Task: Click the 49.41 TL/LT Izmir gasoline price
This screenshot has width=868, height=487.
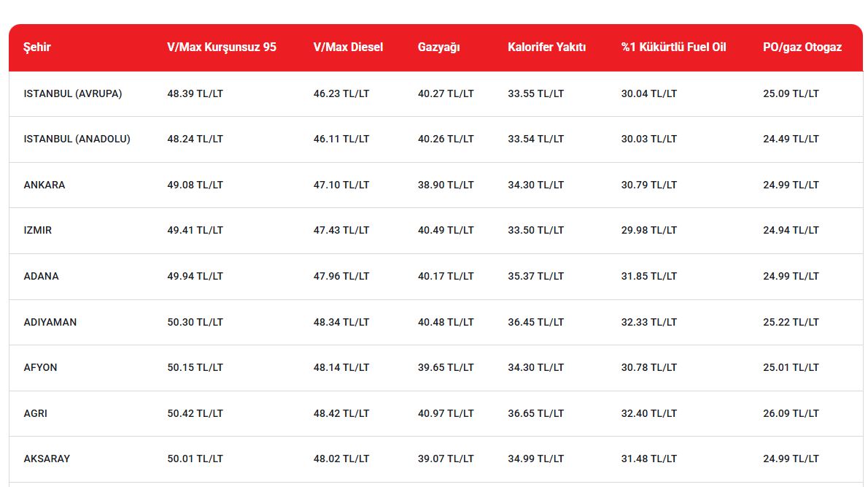Action: [x=195, y=230]
